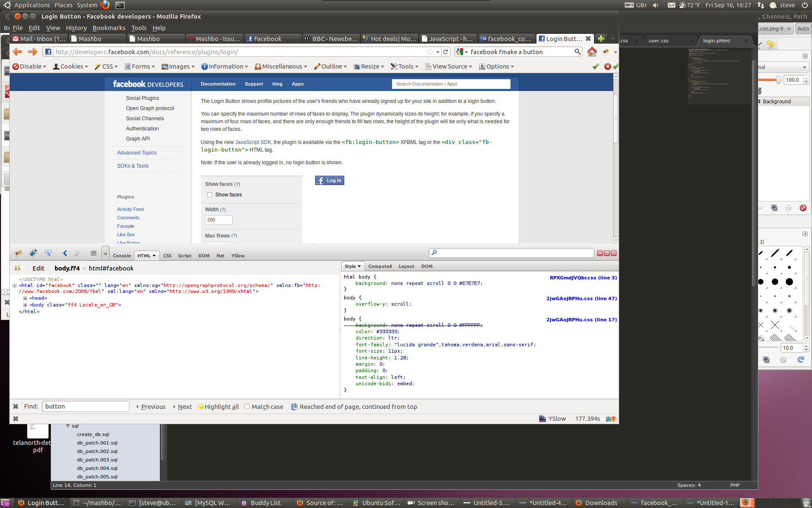Click the Facebook Log In button
The width and height of the screenshot is (812, 508).
(329, 180)
